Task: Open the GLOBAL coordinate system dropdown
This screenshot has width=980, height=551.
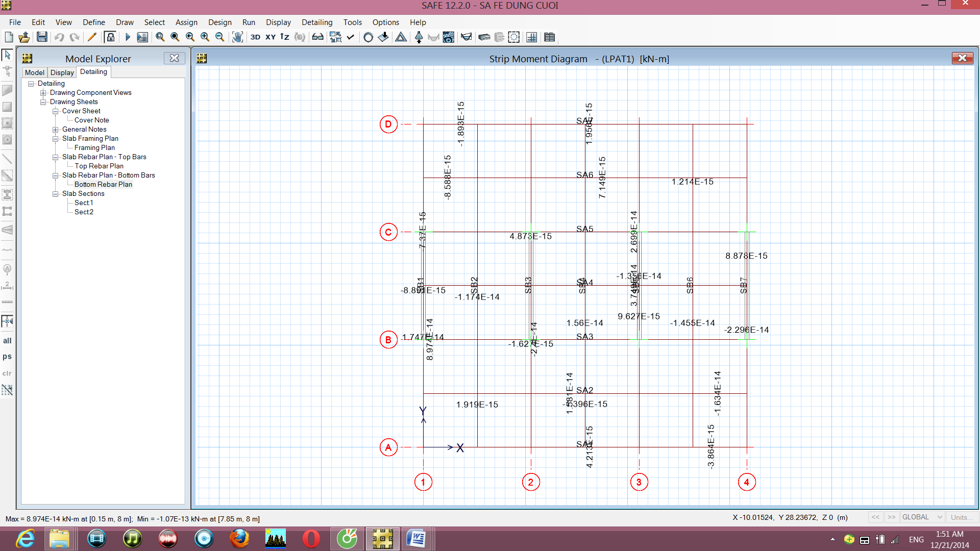Action: point(922,517)
